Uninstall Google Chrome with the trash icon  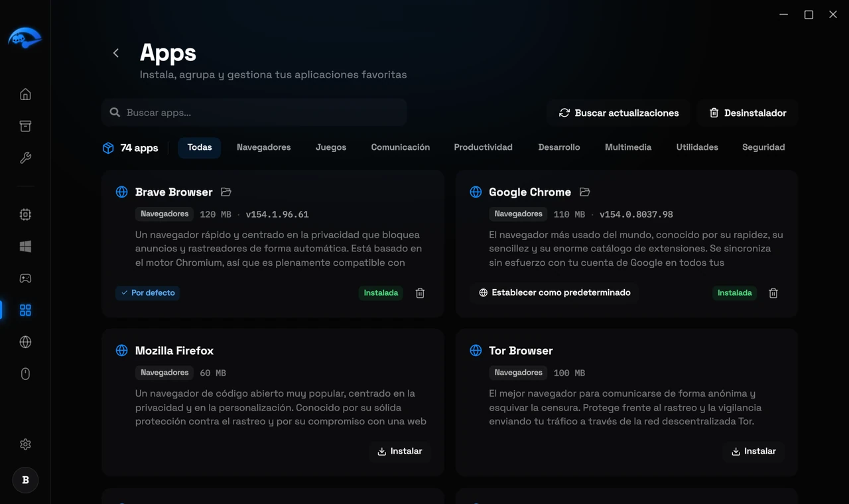(x=773, y=292)
